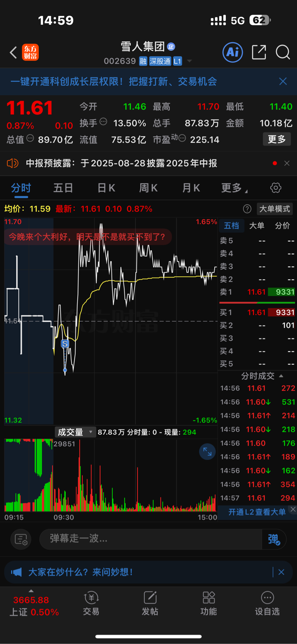Expand the stock code dropdown arrow
This screenshot has width=297, height=644.
tap(189, 61)
